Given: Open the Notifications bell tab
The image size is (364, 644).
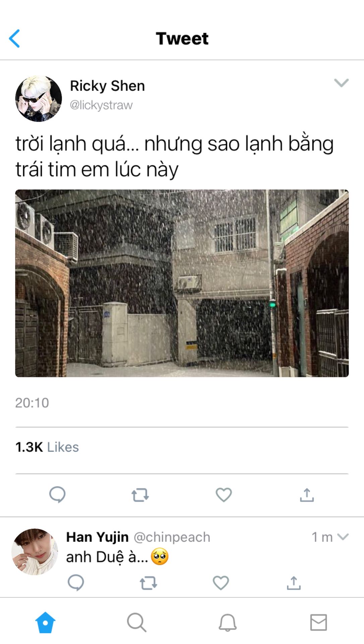Looking at the screenshot, I should 228,623.
